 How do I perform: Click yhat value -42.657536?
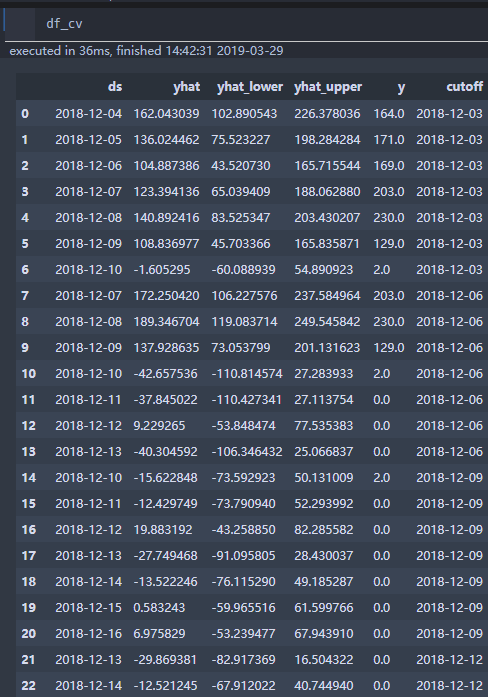[165, 374]
